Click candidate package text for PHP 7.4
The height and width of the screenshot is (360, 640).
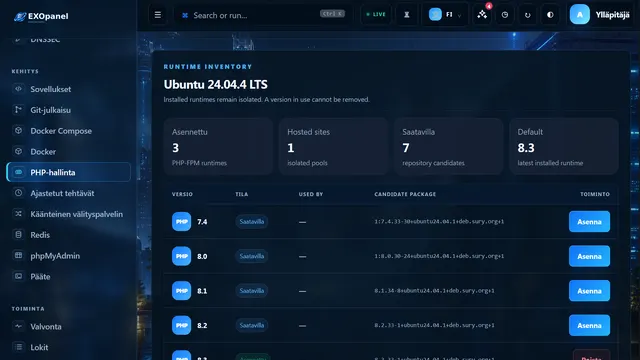(439, 222)
